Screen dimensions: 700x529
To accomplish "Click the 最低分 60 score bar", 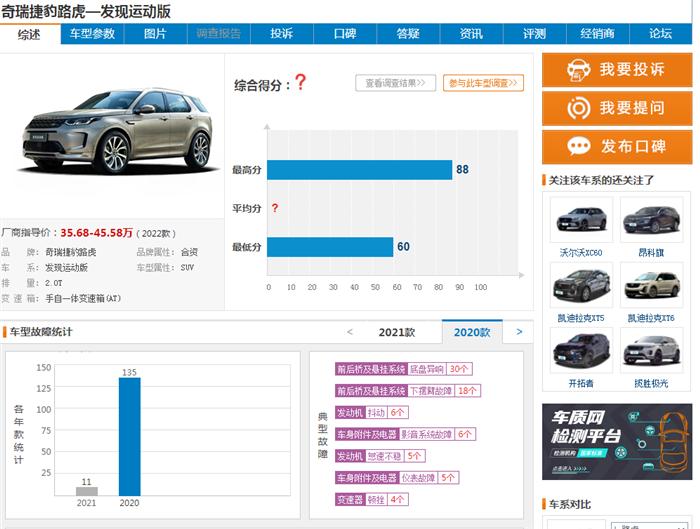I will (x=330, y=247).
